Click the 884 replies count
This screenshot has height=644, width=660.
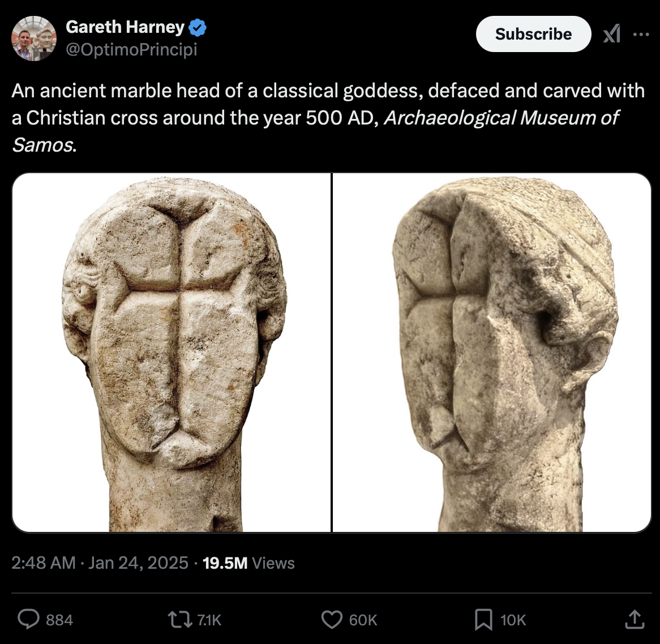[59, 620]
